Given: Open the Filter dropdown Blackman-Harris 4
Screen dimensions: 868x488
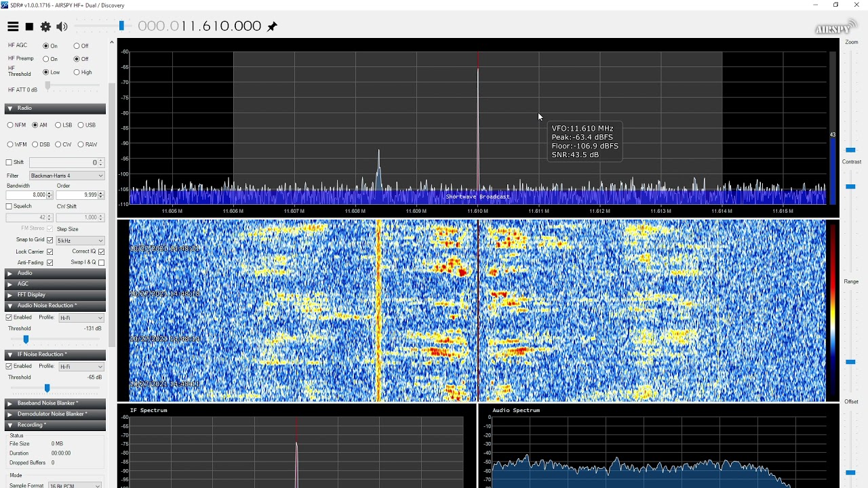Looking at the screenshot, I should click(x=66, y=176).
